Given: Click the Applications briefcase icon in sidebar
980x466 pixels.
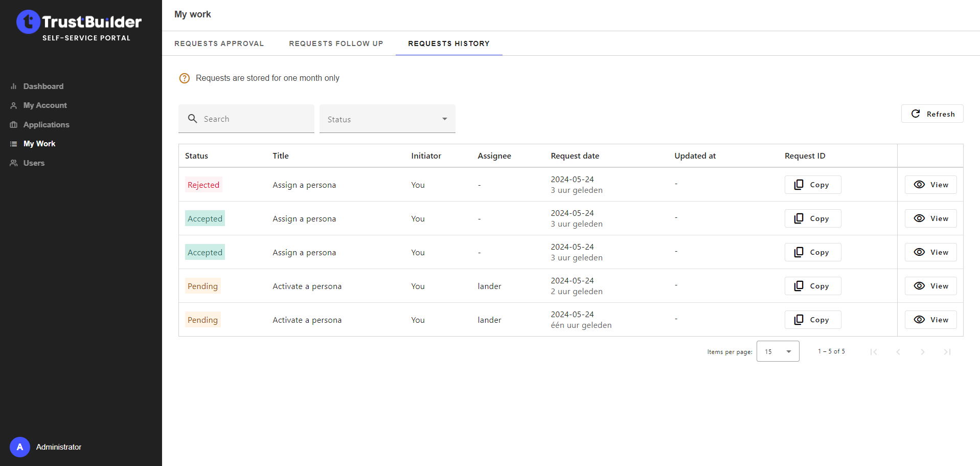Looking at the screenshot, I should [14, 125].
